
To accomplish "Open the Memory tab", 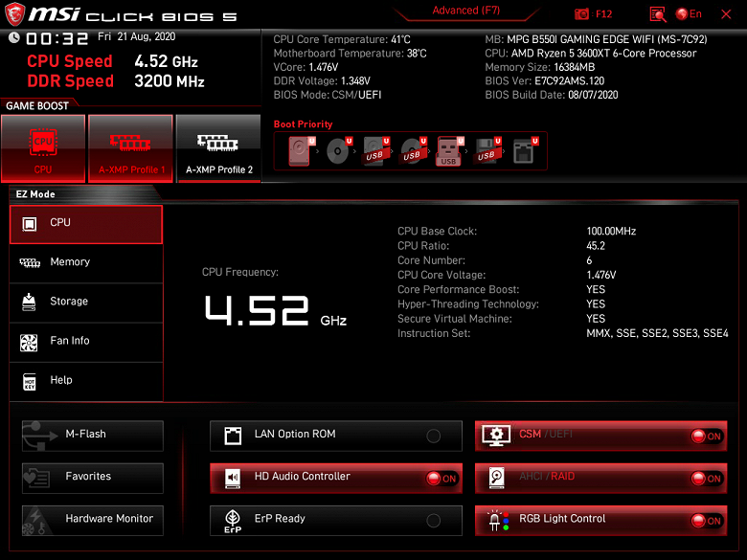I will [86, 263].
